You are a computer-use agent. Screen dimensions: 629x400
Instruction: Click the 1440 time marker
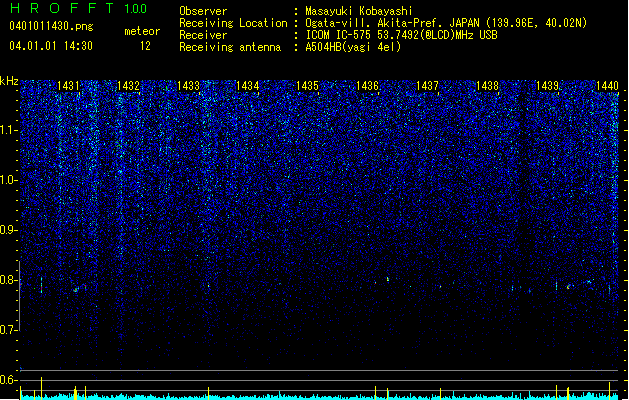click(607, 86)
